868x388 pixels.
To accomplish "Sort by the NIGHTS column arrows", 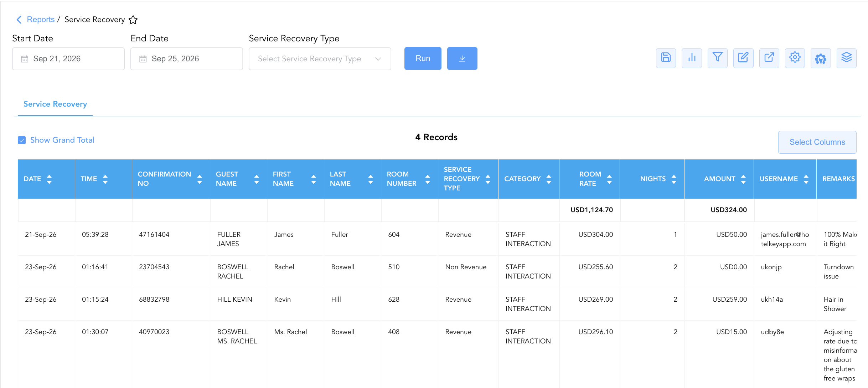I will (674, 179).
